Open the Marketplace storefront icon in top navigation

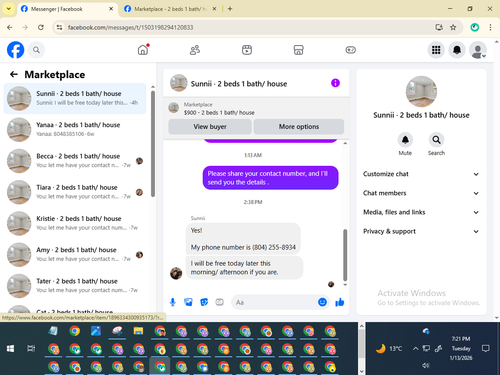click(298, 50)
